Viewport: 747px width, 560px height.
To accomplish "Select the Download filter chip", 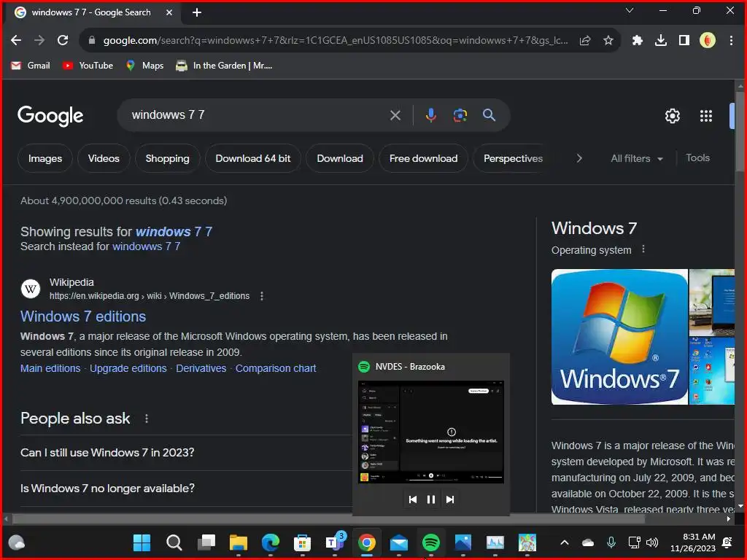I will pos(340,158).
